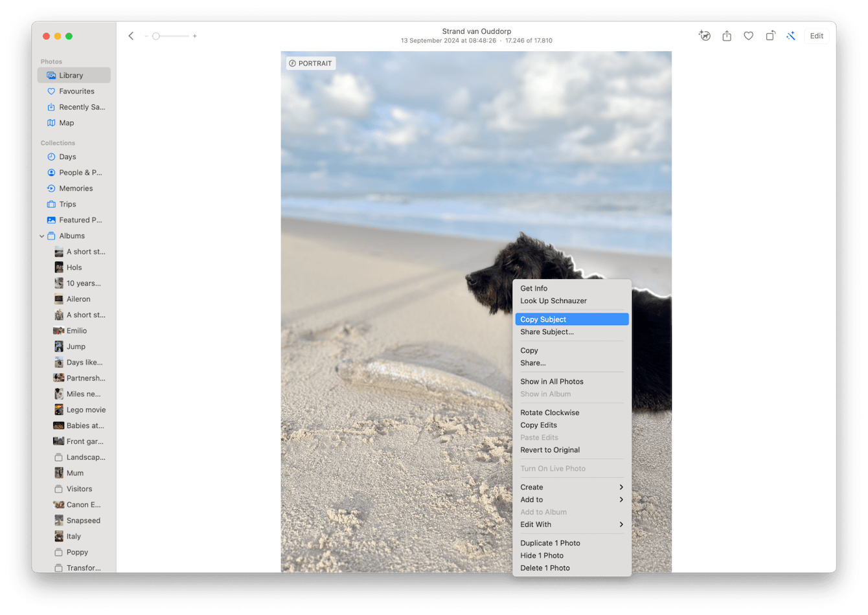Share the photo via the toolbar share icon
The height and width of the screenshot is (615, 868).
(726, 36)
